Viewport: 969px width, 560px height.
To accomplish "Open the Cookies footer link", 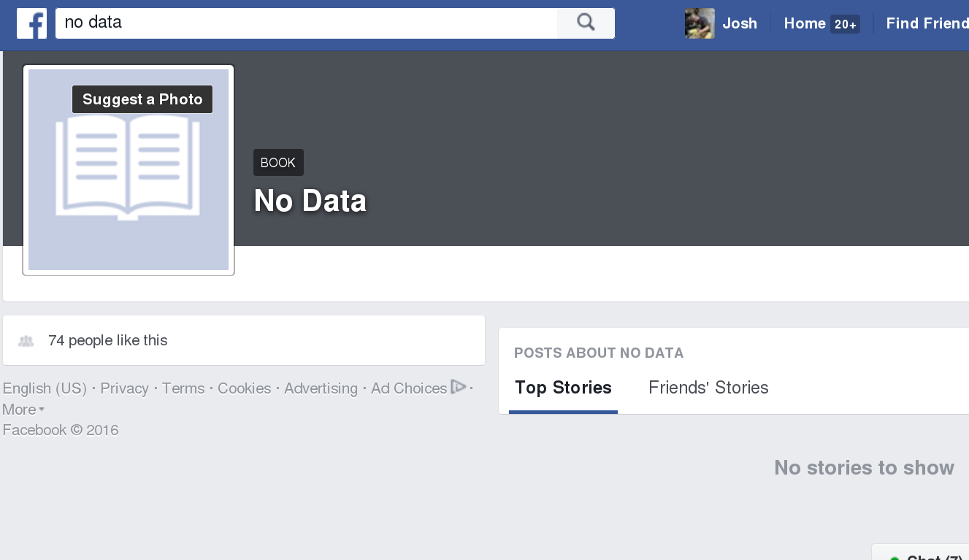I will point(244,388).
